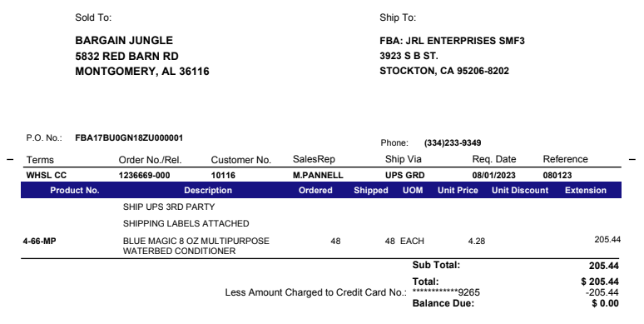Select the BARGAIN JUNGLE sold-to name
Viewport: 644px width, 324px height.
point(124,40)
